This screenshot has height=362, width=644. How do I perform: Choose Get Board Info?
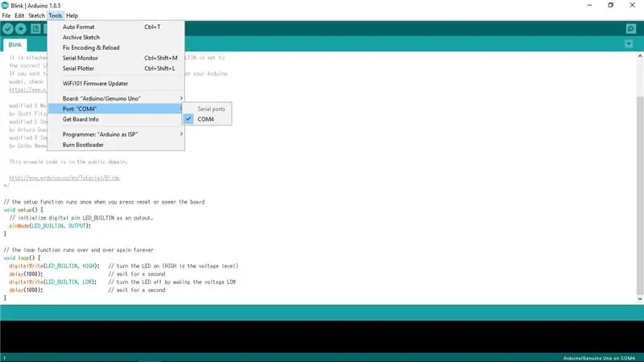[x=116, y=119]
